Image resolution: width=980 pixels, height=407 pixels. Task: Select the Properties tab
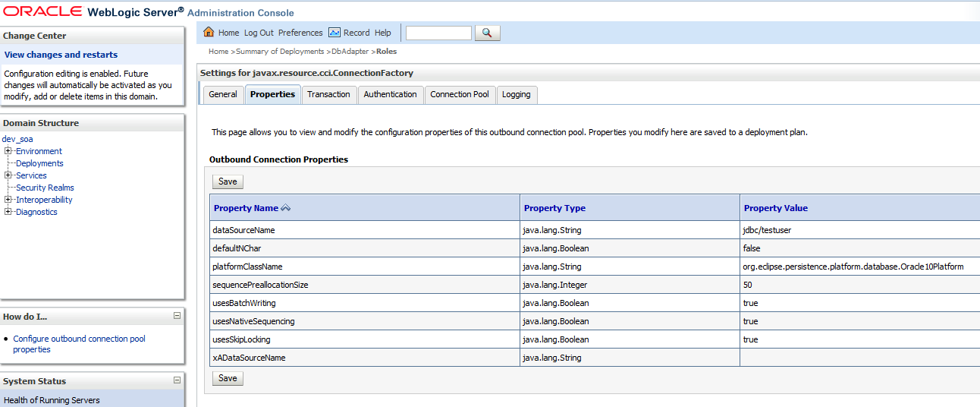coord(272,94)
